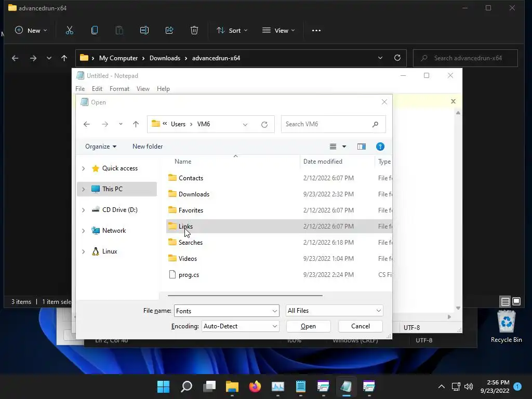
Task: Expand CD Drive (D:) tree node
Action: click(84, 210)
